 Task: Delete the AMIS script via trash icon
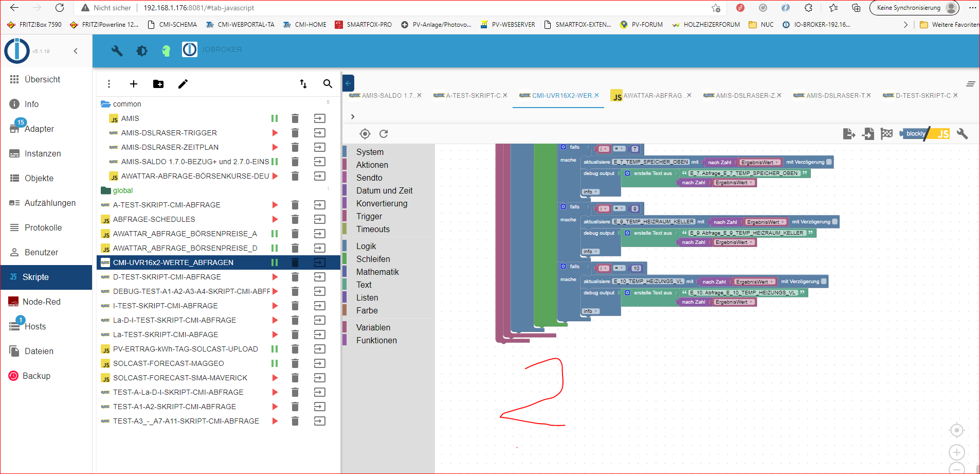[x=295, y=118]
